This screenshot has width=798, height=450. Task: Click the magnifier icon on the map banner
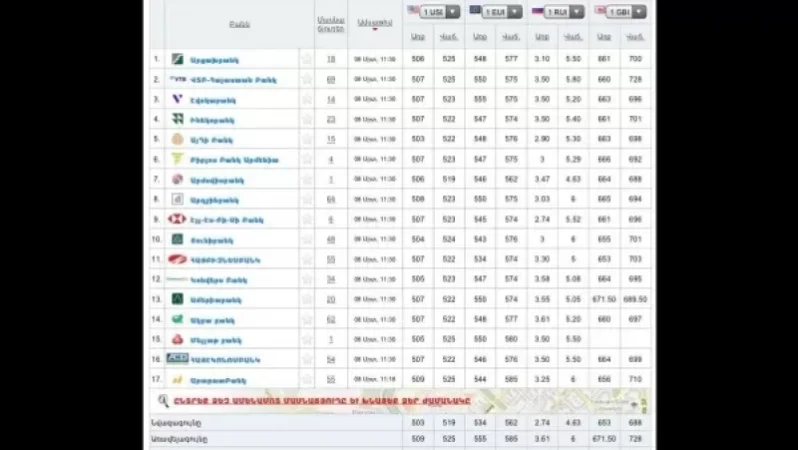pos(164,400)
